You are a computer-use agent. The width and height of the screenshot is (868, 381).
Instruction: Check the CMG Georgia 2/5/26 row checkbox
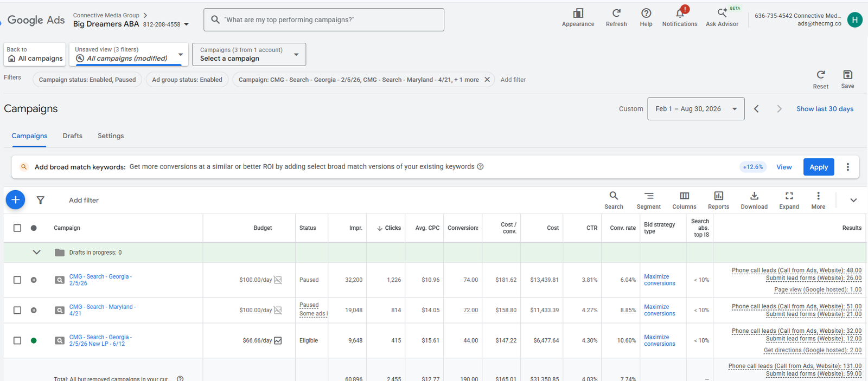(17, 280)
